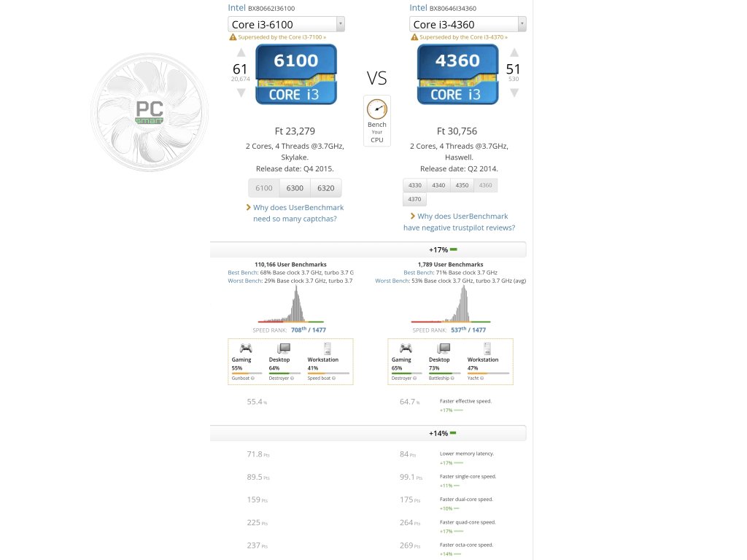Click the Bench Your CPU gauge icon
Image resolution: width=747 pixels, height=560 pixels.
(377, 109)
